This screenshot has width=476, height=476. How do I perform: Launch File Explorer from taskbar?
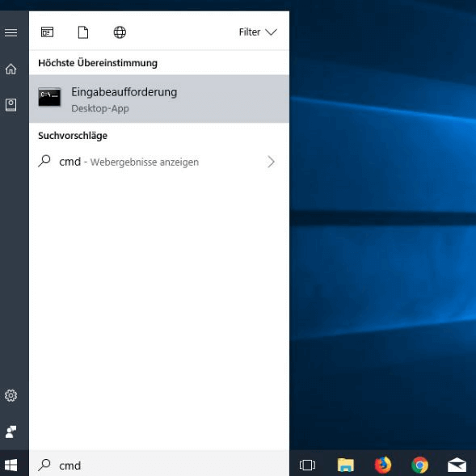[x=345, y=465]
